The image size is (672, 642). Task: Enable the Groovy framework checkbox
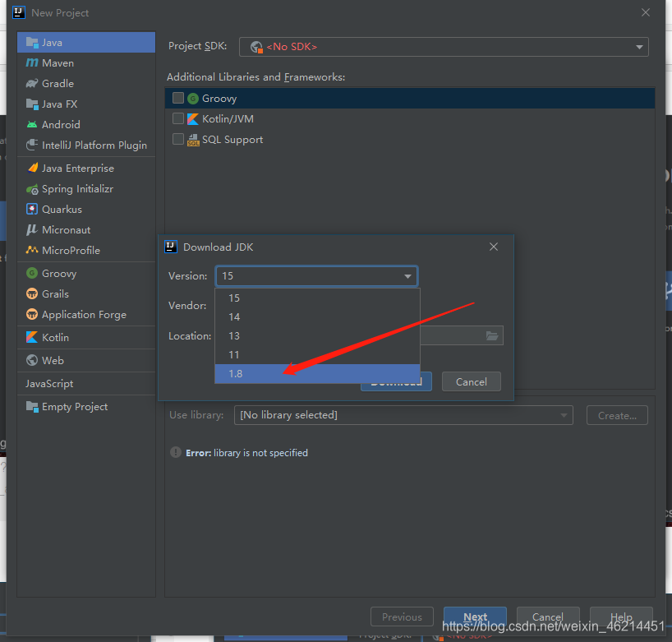tap(177, 98)
